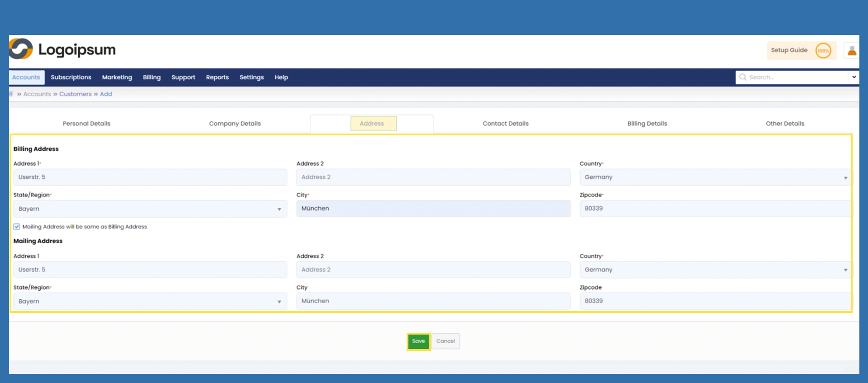This screenshot has height=383, width=868.
Task: Click the Logoipsum logo icon
Action: (x=21, y=49)
